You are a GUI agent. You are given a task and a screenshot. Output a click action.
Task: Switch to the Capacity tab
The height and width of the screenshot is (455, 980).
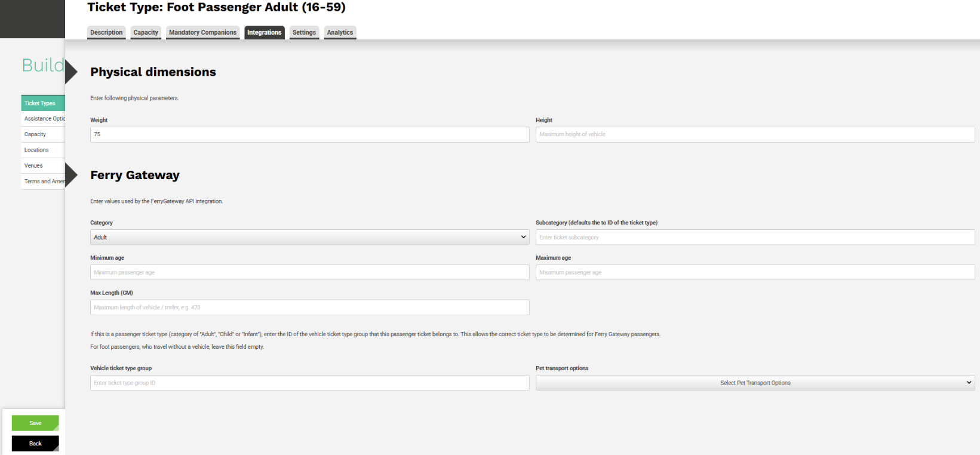(146, 32)
